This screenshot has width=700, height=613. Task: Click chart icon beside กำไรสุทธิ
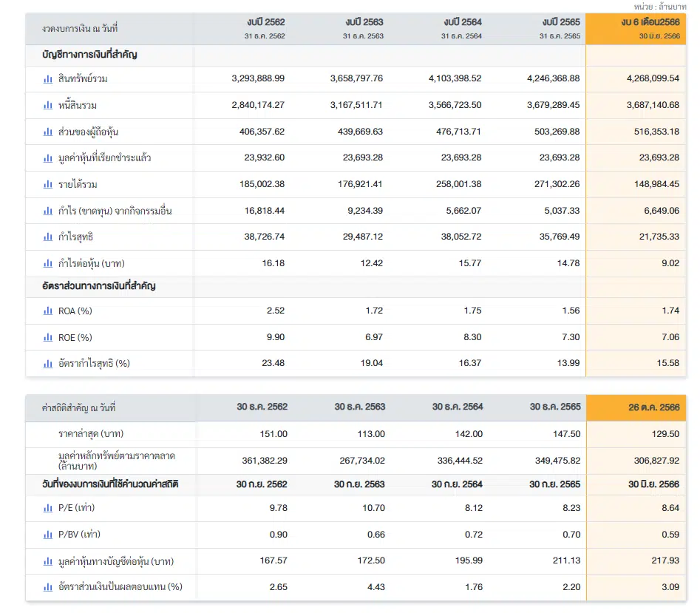(x=48, y=237)
